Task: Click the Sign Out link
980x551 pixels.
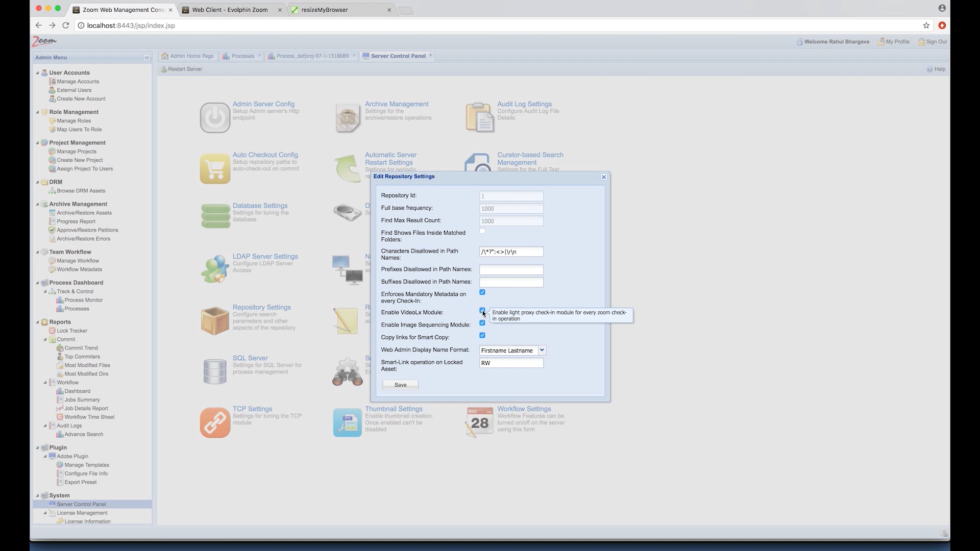Action: (x=933, y=42)
